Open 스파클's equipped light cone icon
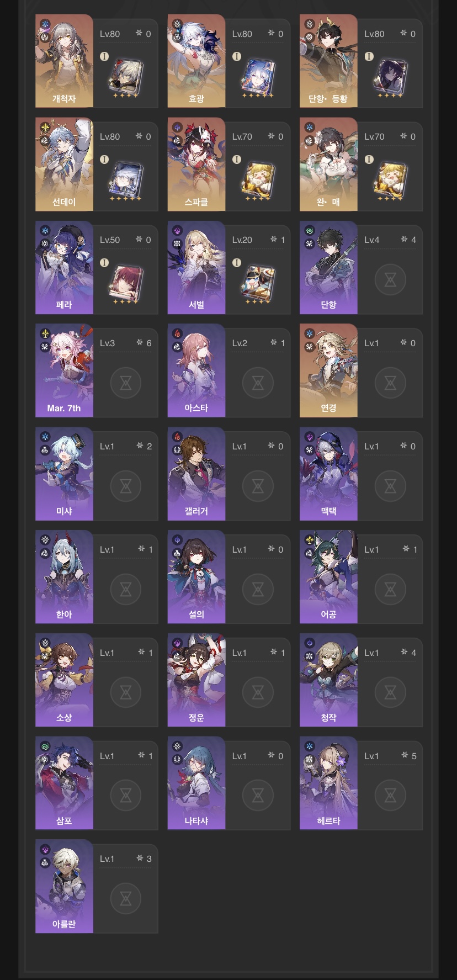The height and width of the screenshot is (980, 457). pyautogui.click(x=258, y=178)
